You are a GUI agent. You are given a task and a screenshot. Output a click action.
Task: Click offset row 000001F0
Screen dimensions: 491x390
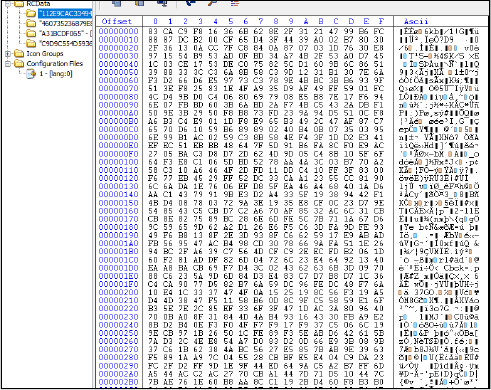pos(118,284)
